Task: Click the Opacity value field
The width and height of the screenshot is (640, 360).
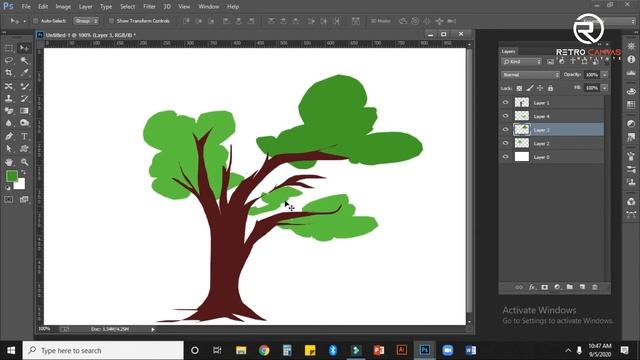Action: (x=591, y=75)
